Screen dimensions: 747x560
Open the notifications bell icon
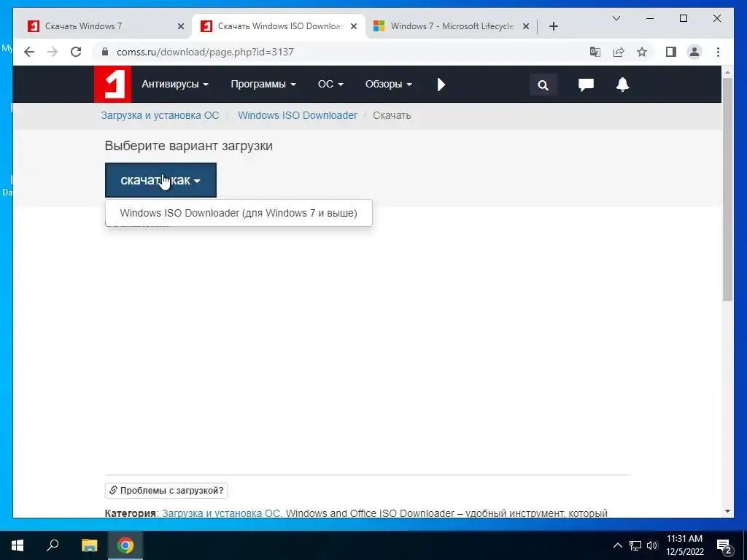[622, 85]
